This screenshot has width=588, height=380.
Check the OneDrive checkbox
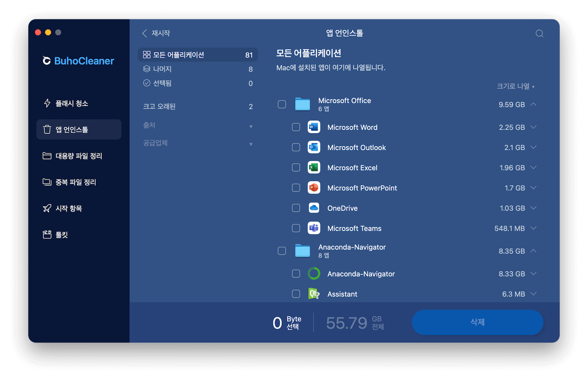coord(296,208)
